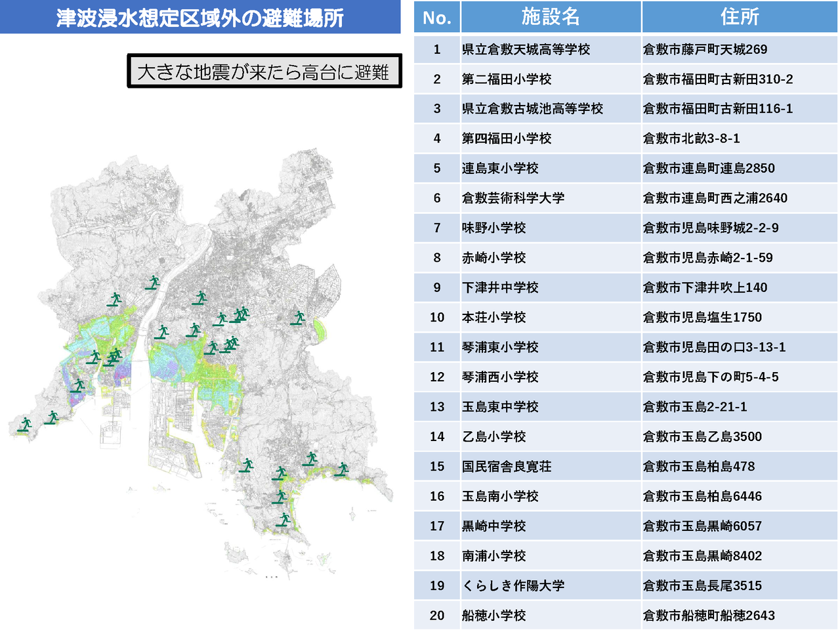This screenshot has width=840, height=630.
Task: Click the address 倉敷市玉島乙島3500
Action: (702, 436)
